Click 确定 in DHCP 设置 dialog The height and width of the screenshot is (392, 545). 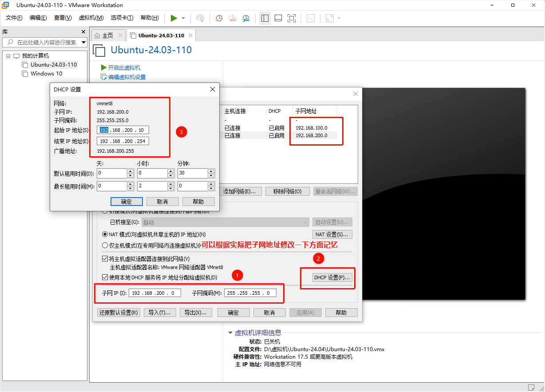tap(126, 202)
